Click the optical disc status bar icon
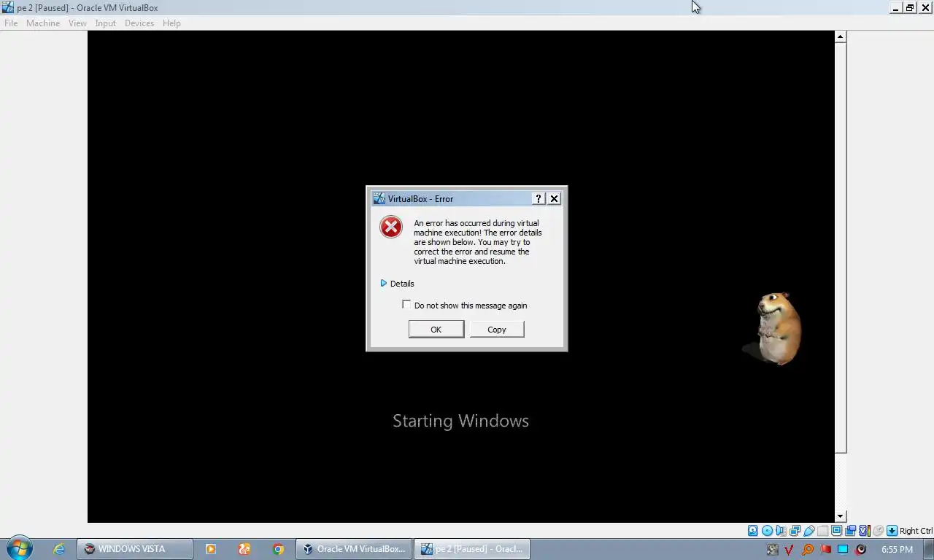The height and width of the screenshot is (560, 934). tap(767, 531)
